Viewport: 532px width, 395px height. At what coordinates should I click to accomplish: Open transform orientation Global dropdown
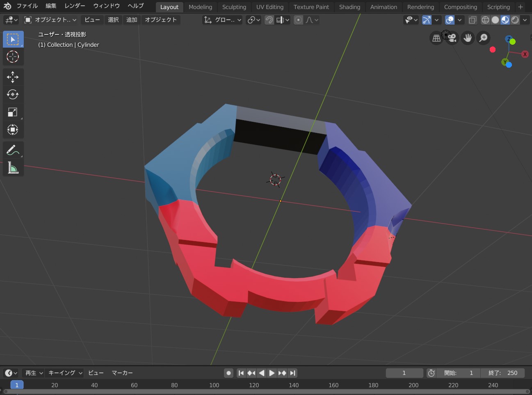pos(222,20)
